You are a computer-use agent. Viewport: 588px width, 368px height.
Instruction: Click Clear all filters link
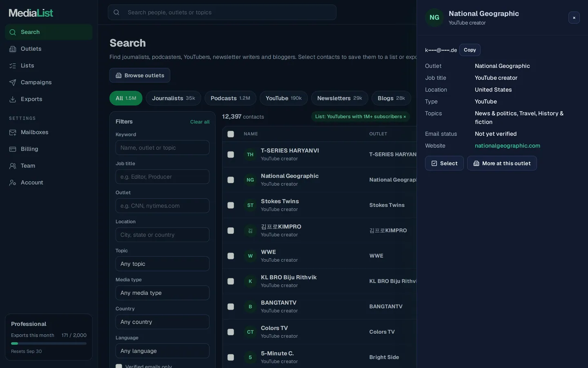[x=200, y=122]
